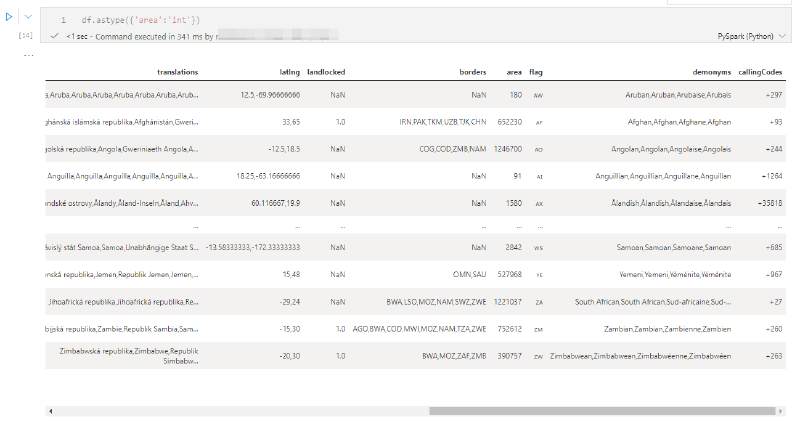The image size is (800, 422).
Task: Click area value 527968
Action: coord(510,274)
